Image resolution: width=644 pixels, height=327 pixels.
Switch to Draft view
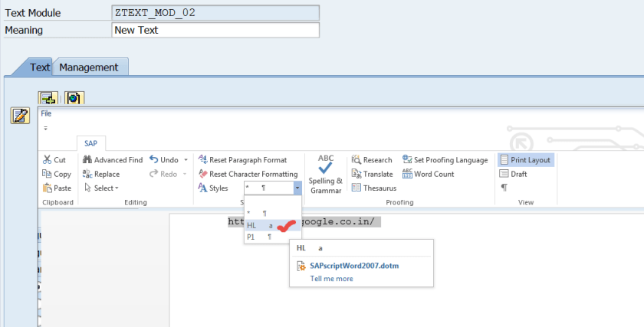pyautogui.click(x=513, y=174)
